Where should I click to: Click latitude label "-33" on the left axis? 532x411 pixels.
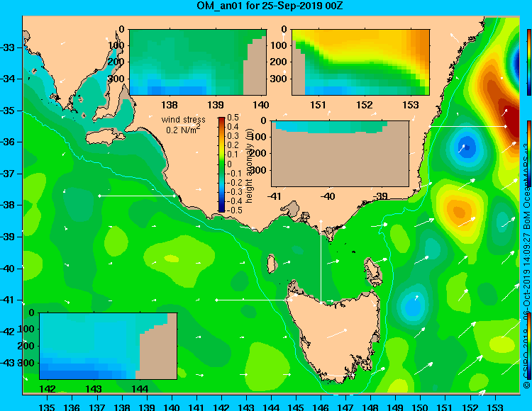[x=8, y=47]
